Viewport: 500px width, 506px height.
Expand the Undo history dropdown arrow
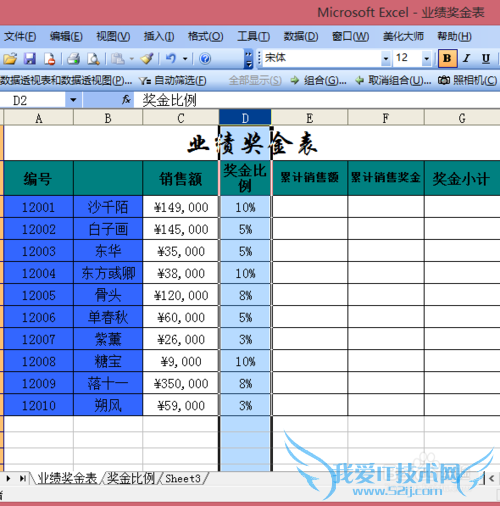pos(185,59)
